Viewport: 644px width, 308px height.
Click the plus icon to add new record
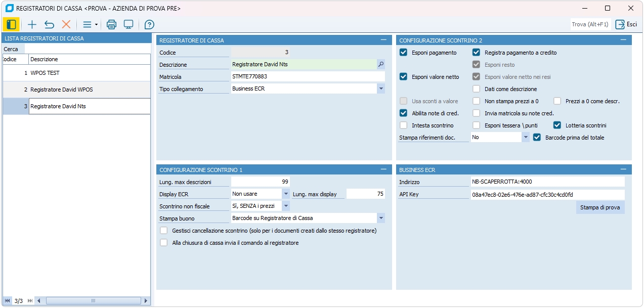coord(32,24)
